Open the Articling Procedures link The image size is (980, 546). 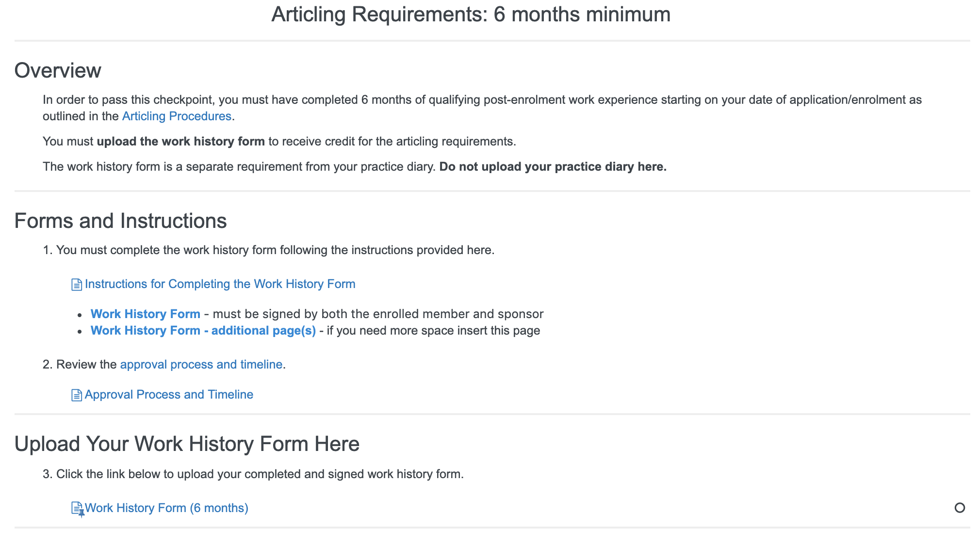(x=177, y=116)
